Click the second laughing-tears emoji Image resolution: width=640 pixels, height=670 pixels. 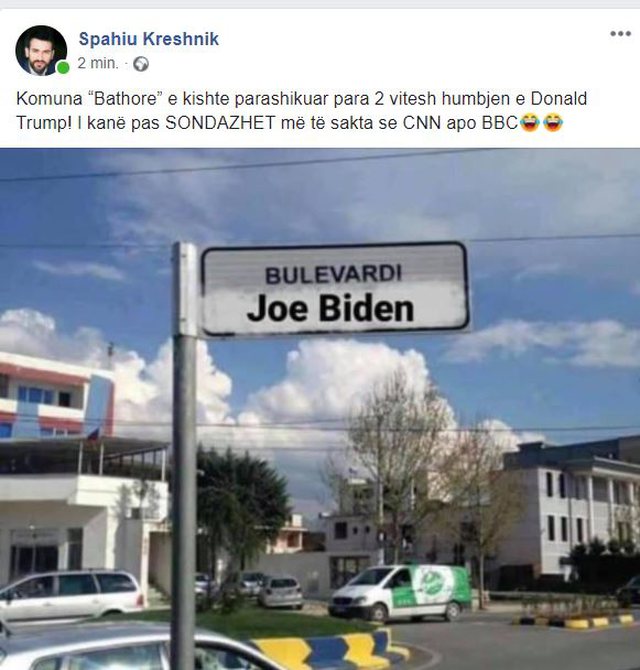[553, 123]
